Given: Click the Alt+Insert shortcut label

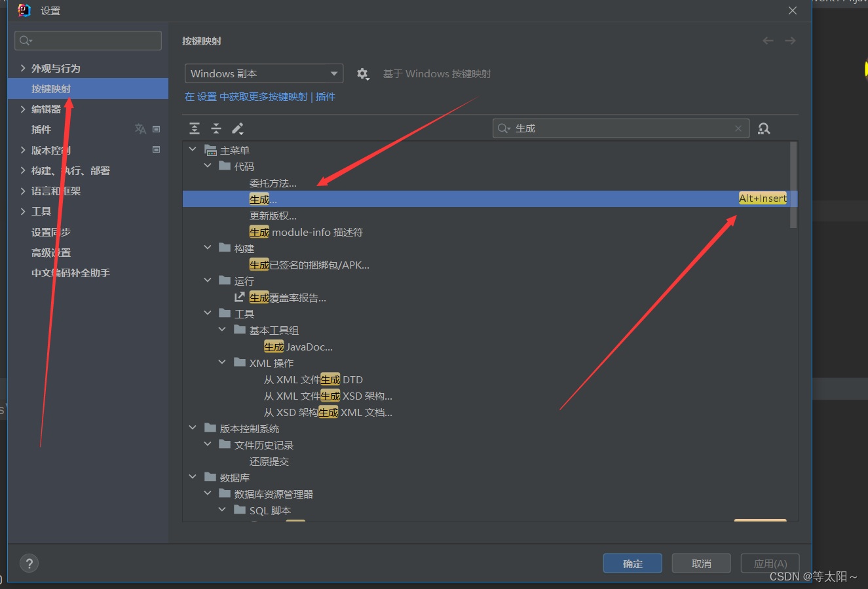Looking at the screenshot, I should click(x=763, y=199).
